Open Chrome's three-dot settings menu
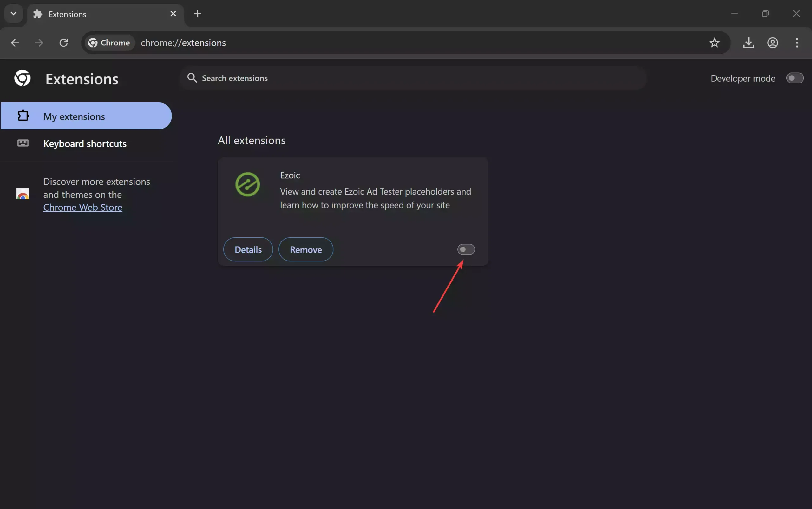This screenshot has height=509, width=812. click(x=796, y=43)
